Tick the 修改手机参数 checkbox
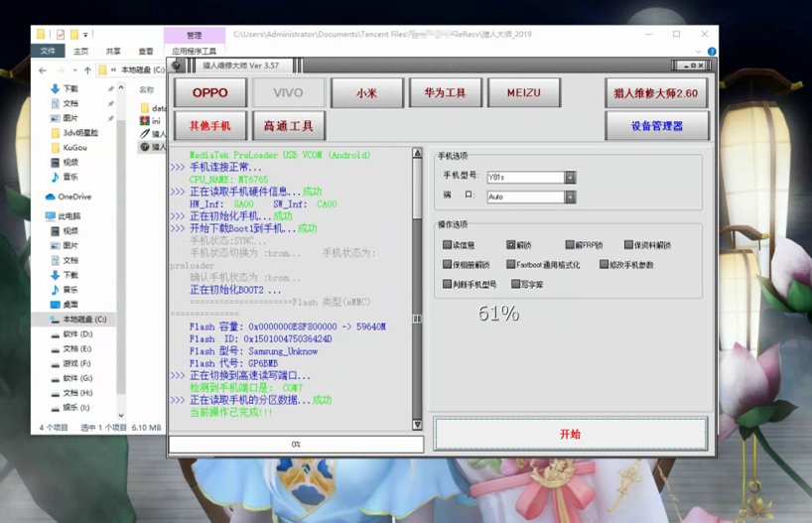 click(604, 264)
